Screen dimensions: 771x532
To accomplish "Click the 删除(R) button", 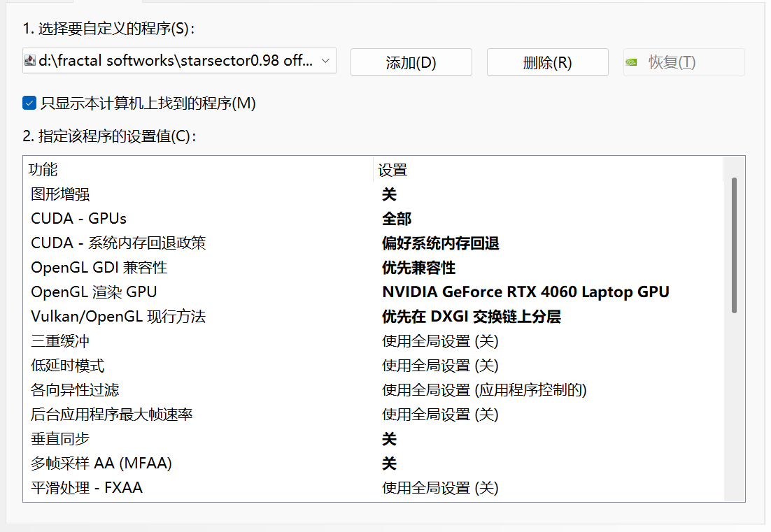I will pyautogui.click(x=547, y=62).
